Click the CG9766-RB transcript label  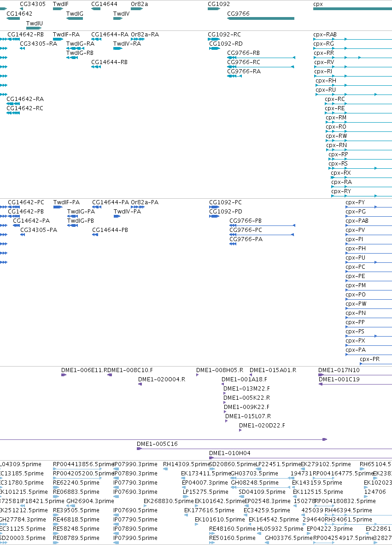click(243, 53)
